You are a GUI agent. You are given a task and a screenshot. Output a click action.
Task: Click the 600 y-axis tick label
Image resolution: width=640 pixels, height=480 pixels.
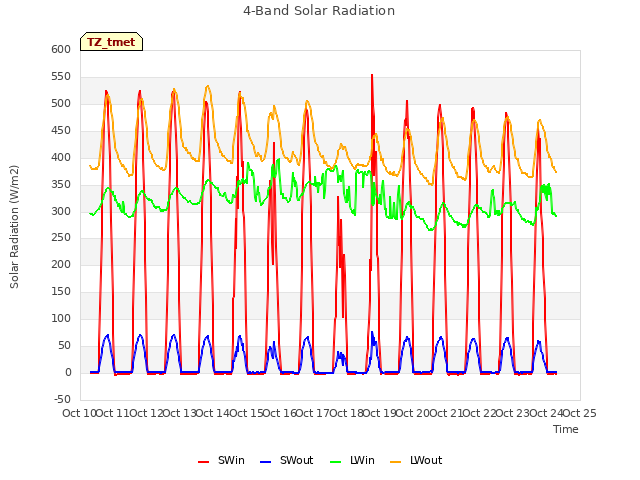(x=61, y=49)
